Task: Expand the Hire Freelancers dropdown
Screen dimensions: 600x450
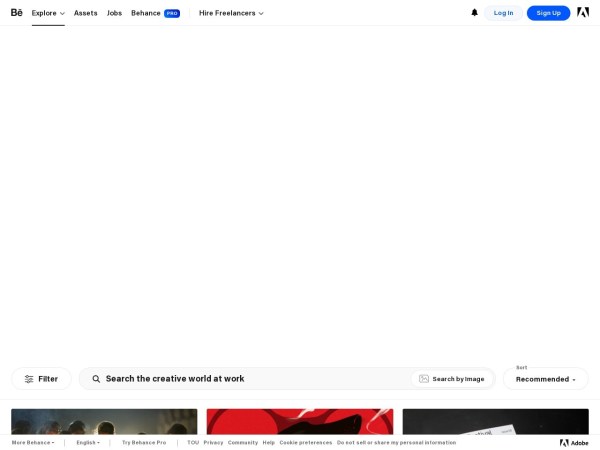Action: click(231, 13)
